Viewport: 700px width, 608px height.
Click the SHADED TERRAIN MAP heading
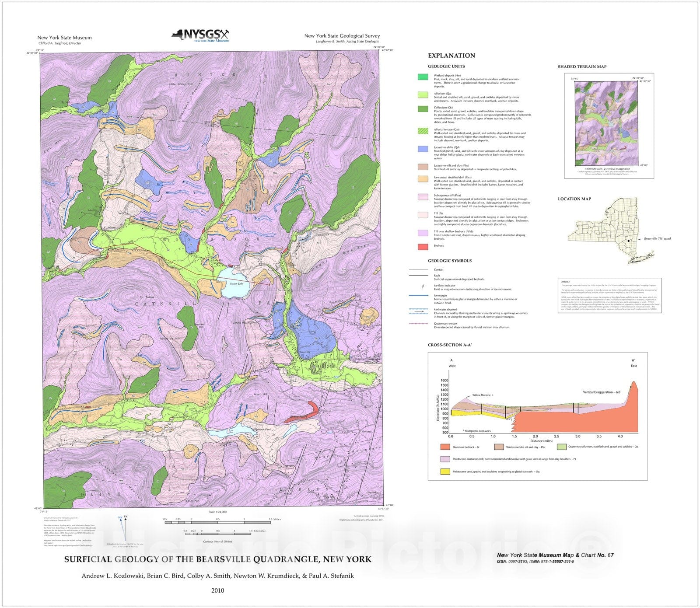click(582, 67)
